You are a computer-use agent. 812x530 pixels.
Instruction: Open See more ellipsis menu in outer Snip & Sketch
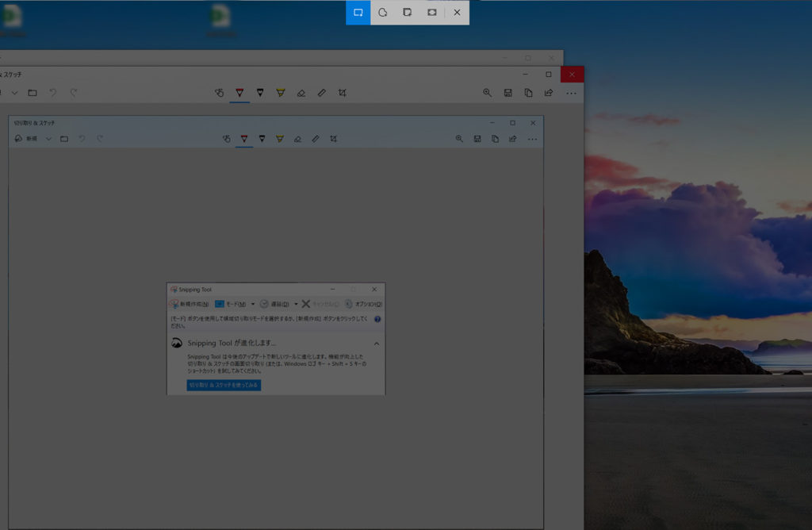tap(571, 94)
